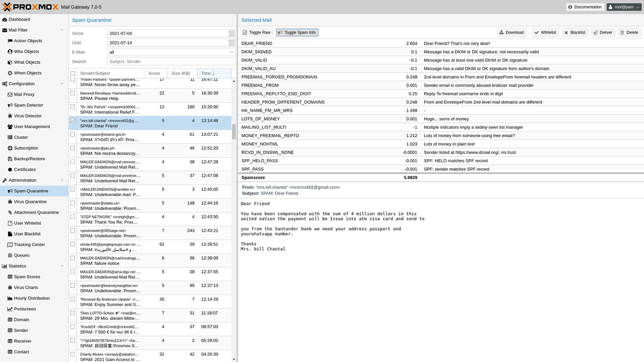
Task: Click the Mail Proxy envelope icon
Action: pos(10,94)
